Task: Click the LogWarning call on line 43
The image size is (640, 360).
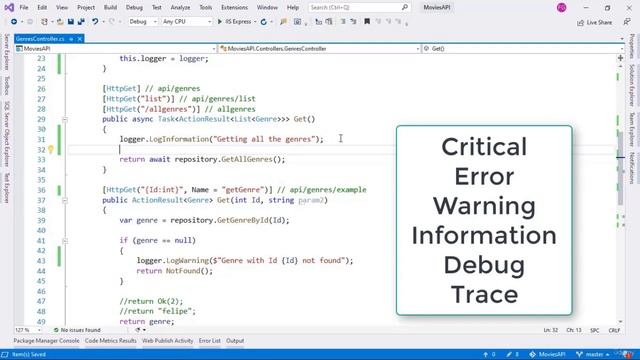Action: [x=187, y=260]
